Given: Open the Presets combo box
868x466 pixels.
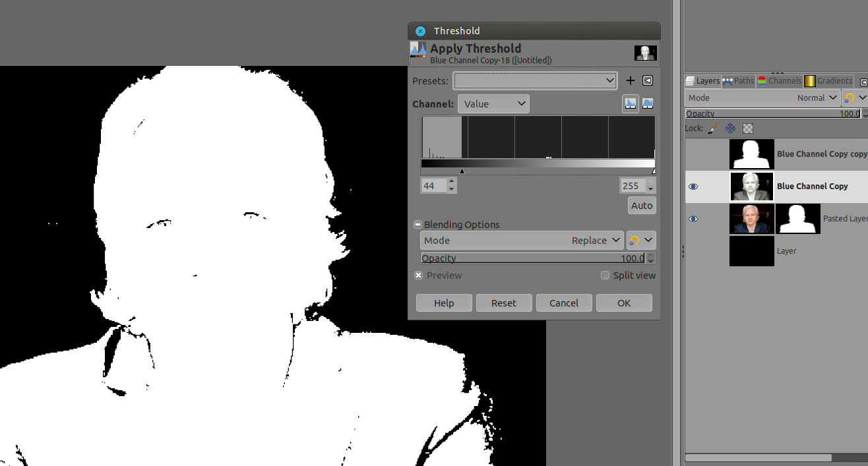Looking at the screenshot, I should pyautogui.click(x=535, y=80).
